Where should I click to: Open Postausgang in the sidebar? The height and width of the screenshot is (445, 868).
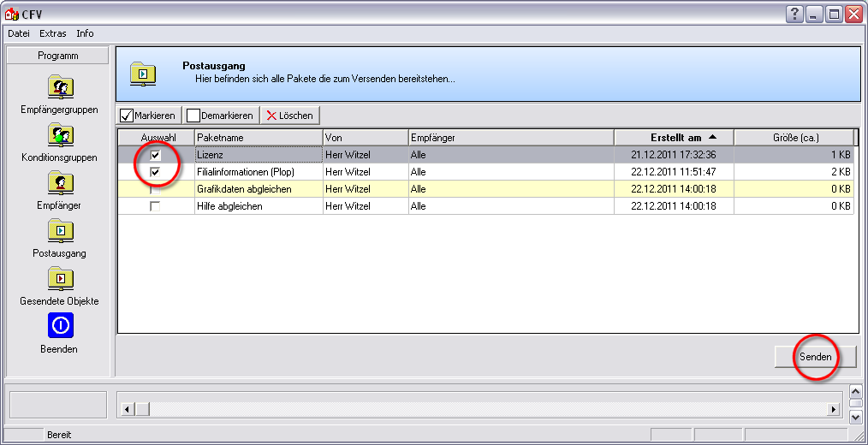[60, 231]
